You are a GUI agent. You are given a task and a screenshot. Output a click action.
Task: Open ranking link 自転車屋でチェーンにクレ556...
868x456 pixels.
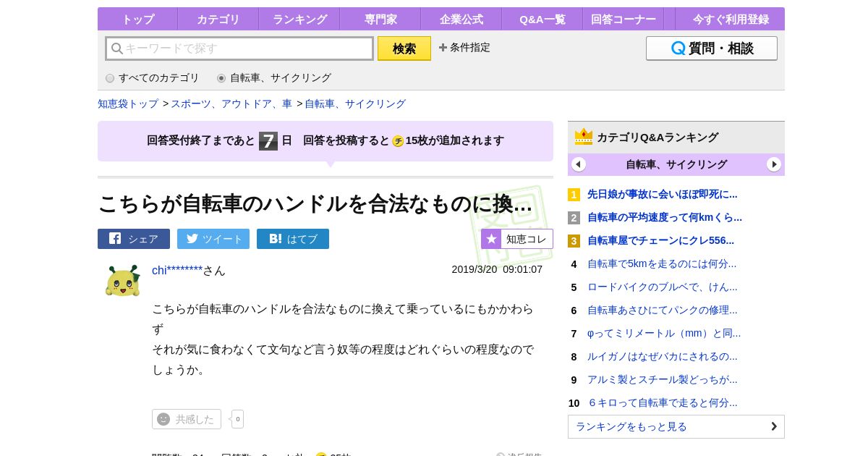[660, 241]
